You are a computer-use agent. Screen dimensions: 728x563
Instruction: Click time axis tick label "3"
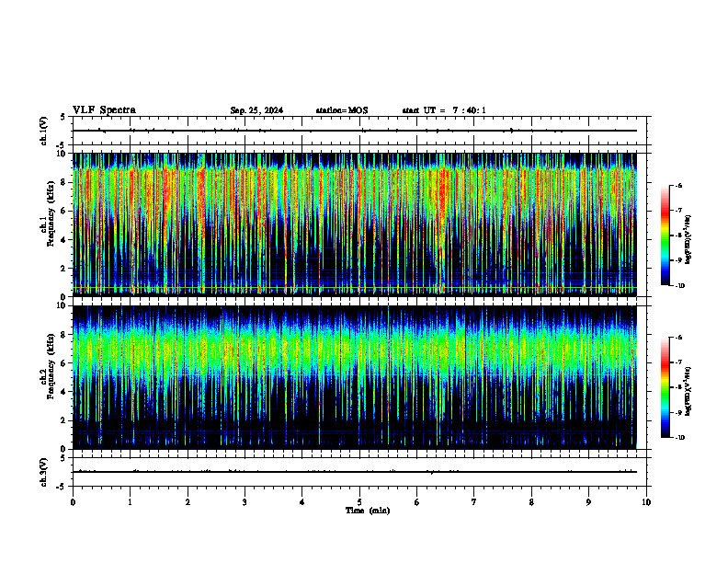pos(245,502)
